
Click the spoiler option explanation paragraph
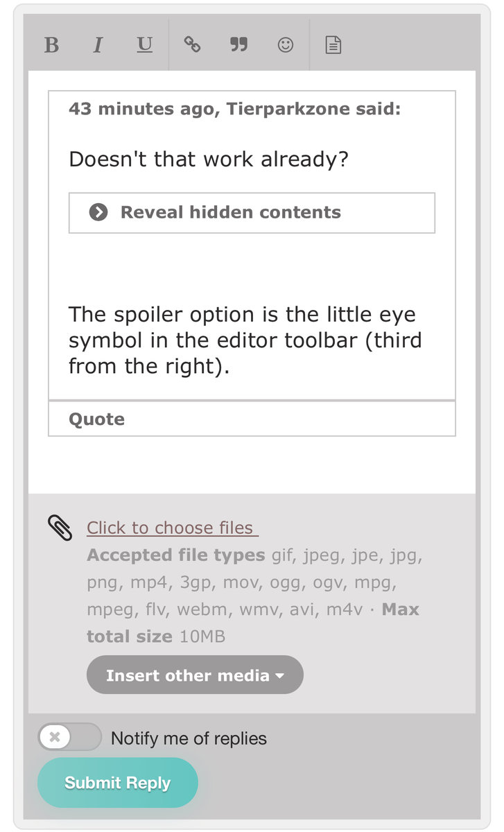click(246, 340)
